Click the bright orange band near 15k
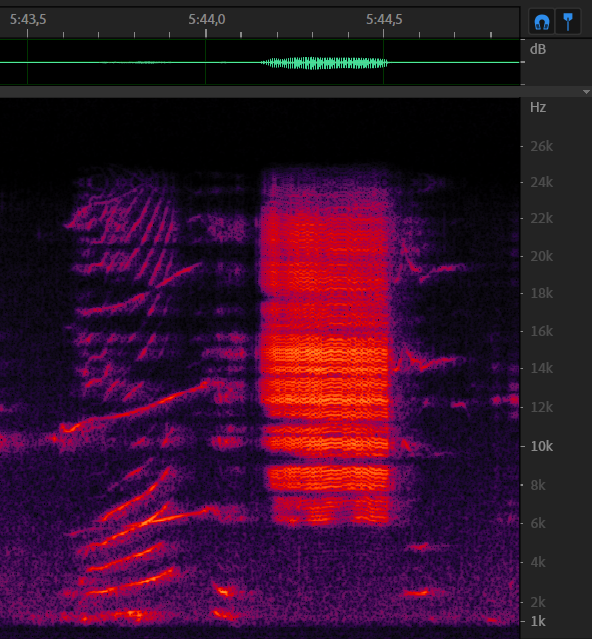592x639 pixels. pyautogui.click(x=325, y=350)
